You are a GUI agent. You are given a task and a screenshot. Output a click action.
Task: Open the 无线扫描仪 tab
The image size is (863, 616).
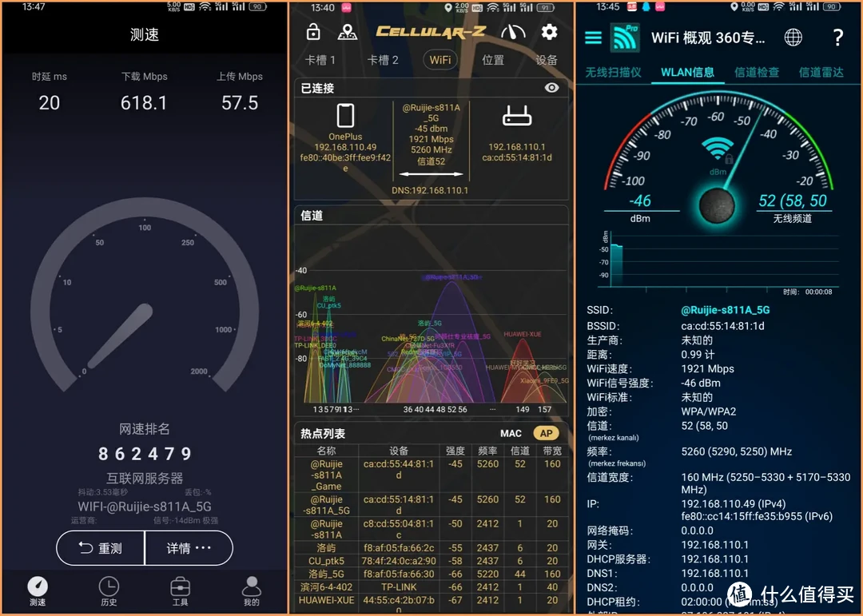click(x=613, y=72)
